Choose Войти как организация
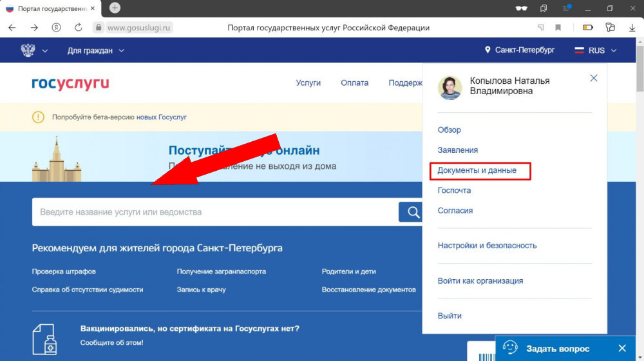The image size is (644, 361). (x=480, y=281)
